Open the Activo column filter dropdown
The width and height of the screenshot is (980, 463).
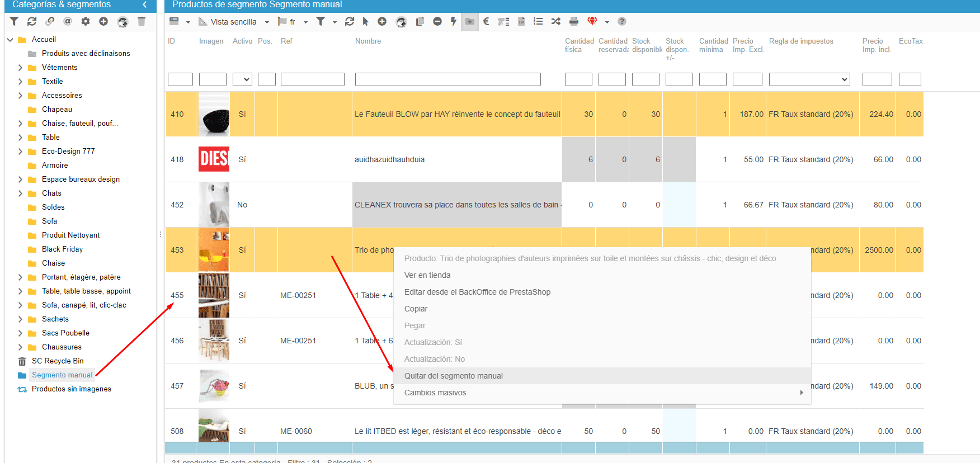click(x=242, y=79)
